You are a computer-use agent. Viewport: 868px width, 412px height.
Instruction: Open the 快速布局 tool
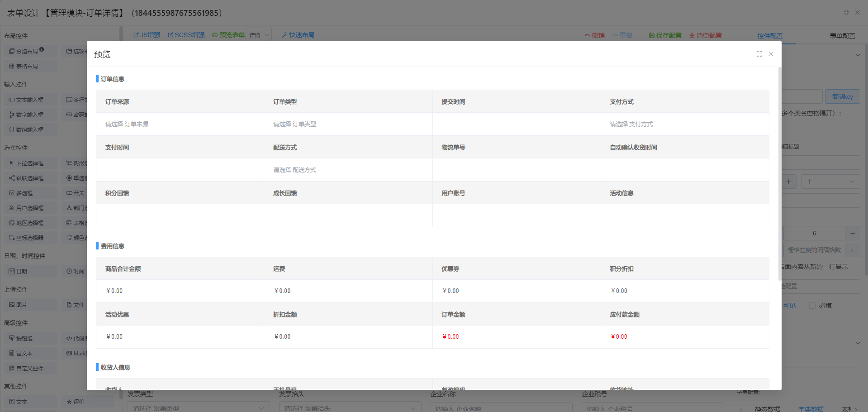298,34
